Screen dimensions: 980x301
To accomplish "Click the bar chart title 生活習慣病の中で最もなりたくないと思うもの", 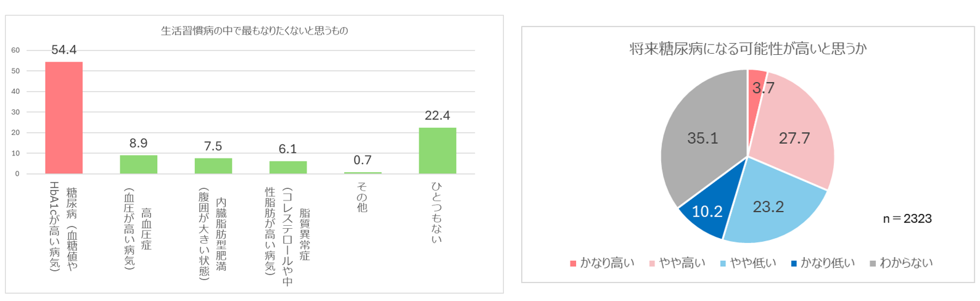I will click(254, 31).
